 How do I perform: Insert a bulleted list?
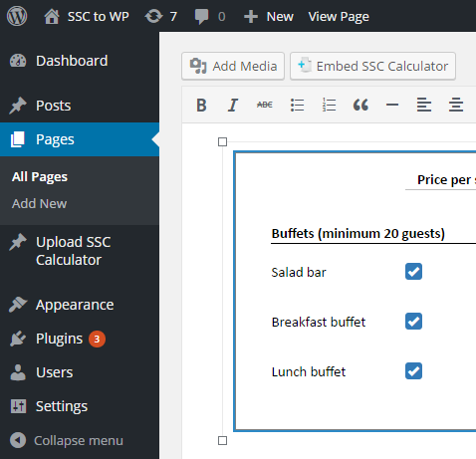tap(297, 106)
